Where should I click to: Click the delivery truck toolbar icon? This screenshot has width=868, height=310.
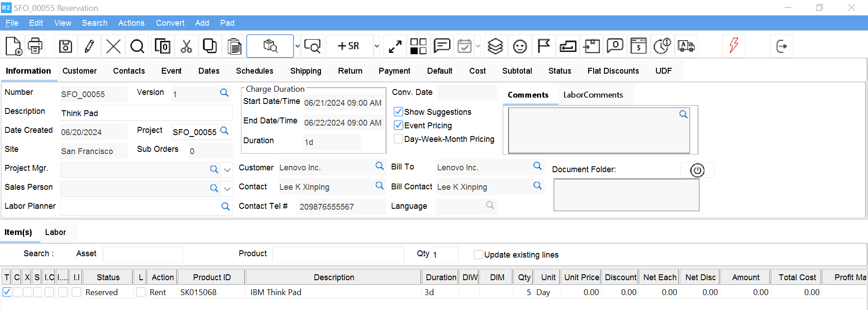tap(686, 46)
